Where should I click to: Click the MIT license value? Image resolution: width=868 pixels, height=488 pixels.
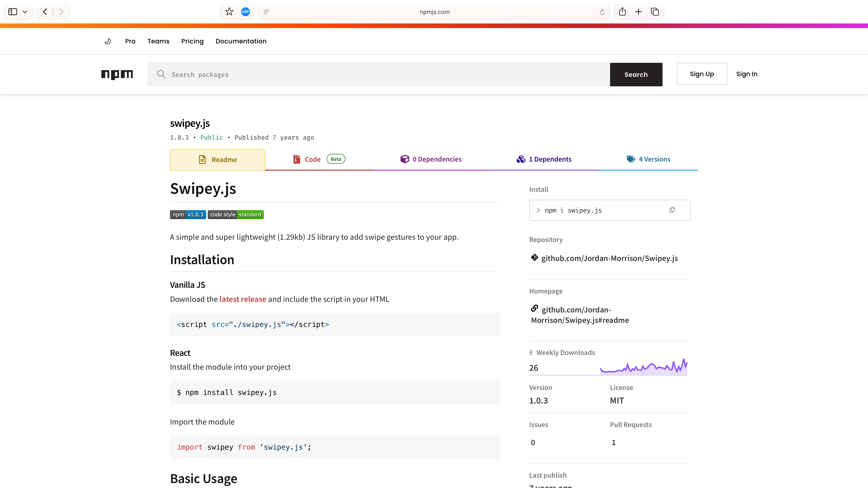point(617,401)
